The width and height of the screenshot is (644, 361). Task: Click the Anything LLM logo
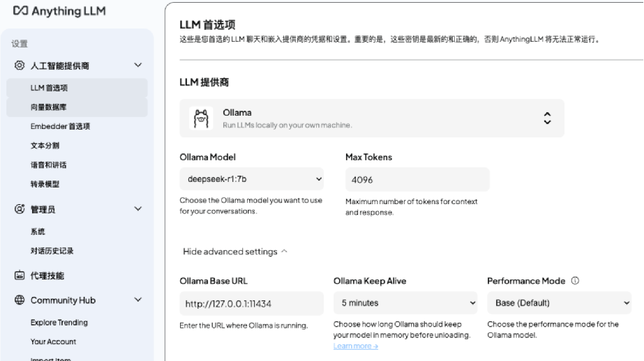(x=59, y=11)
